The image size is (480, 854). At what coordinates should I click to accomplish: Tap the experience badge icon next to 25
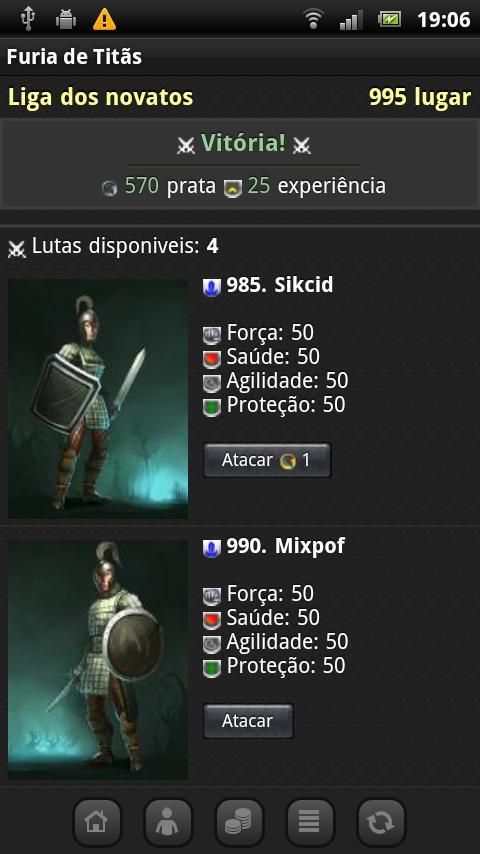[x=233, y=188]
